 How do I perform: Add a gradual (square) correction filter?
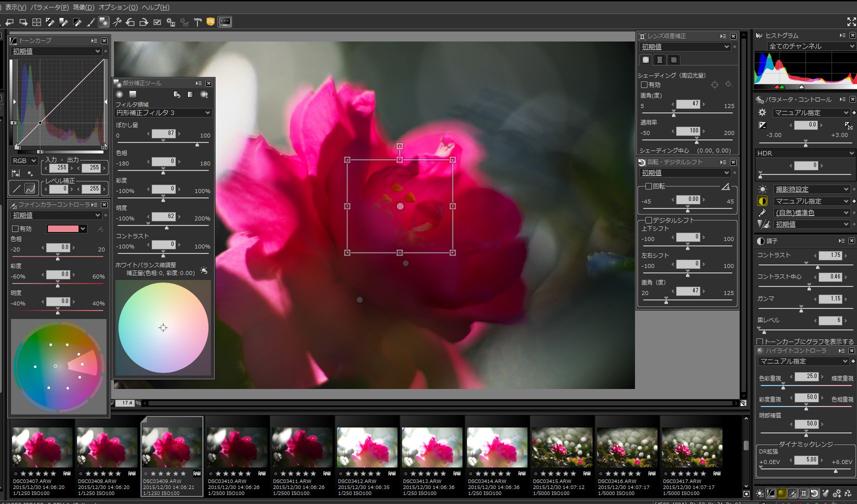pos(132,94)
